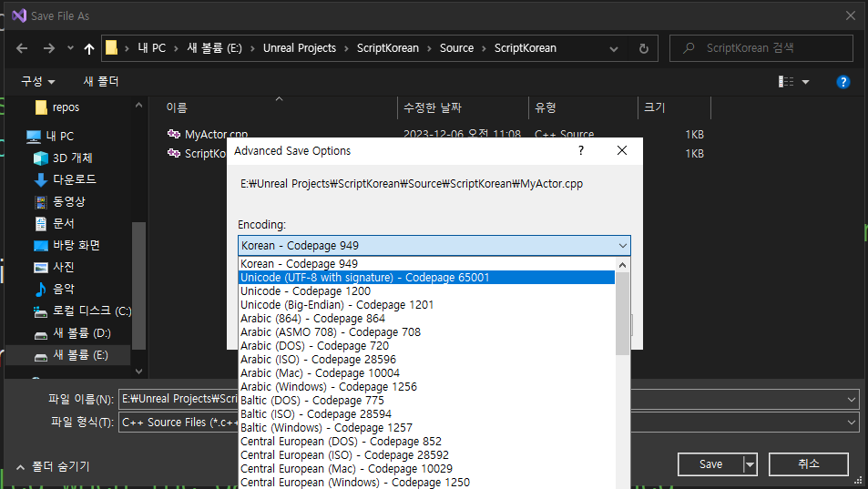Open 3D 개체 in the sidebar
Viewport: 868px width, 489px height.
[72, 158]
